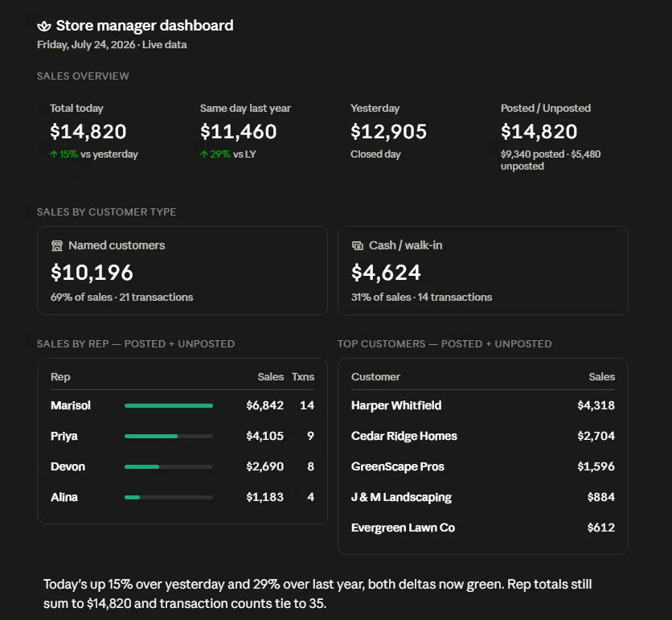Click the cash icon beside Cash / walk-in
672x620 pixels.
point(358,246)
